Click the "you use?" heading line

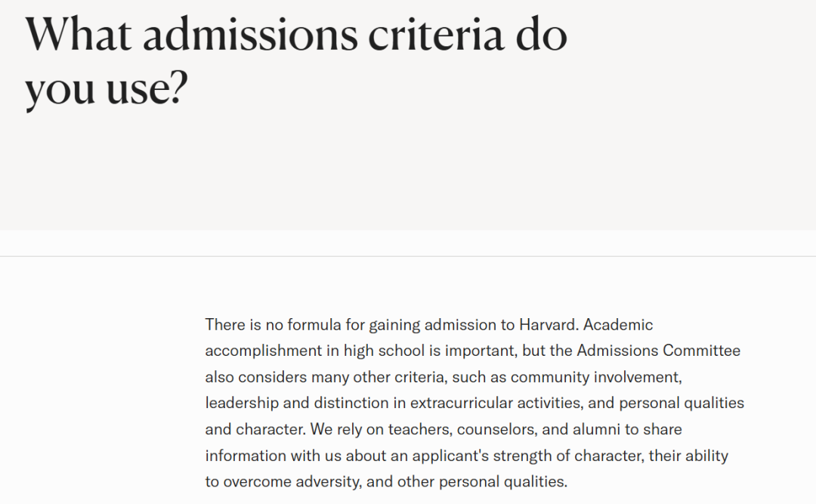107,88
